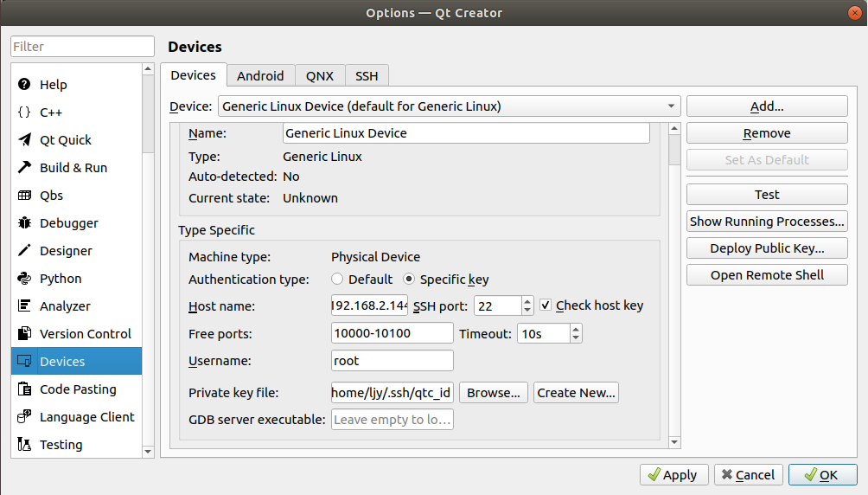This screenshot has height=495, width=868.
Task: Increase SSH port with up arrow
Action: (x=527, y=300)
